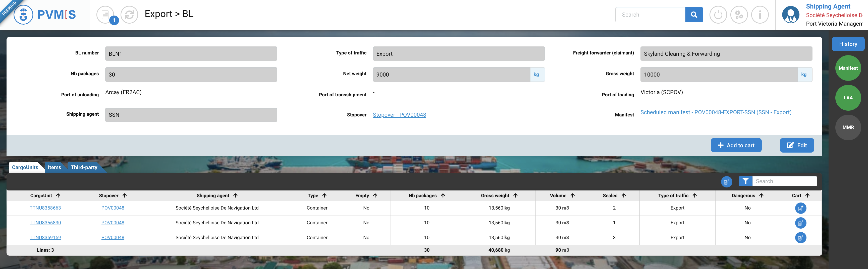The width and height of the screenshot is (868, 269).
Task: Click the green LAA circle button
Action: coord(848,98)
